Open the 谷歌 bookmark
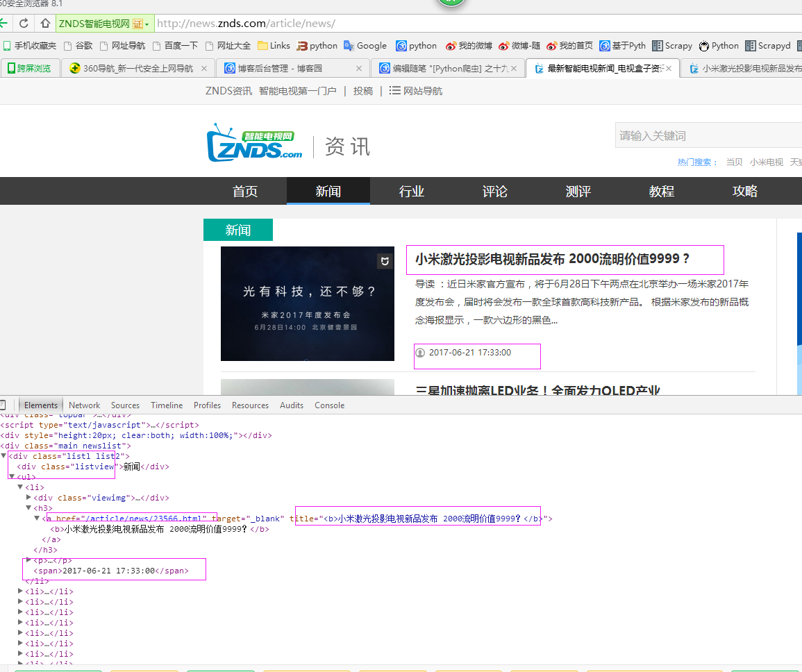The width and height of the screenshot is (802, 672). pyautogui.click(x=78, y=46)
